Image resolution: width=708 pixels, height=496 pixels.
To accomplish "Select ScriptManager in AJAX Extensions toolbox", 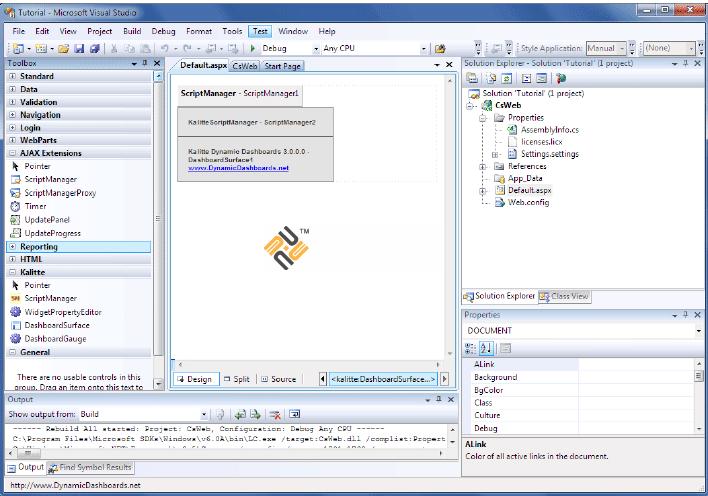I will (50, 179).
